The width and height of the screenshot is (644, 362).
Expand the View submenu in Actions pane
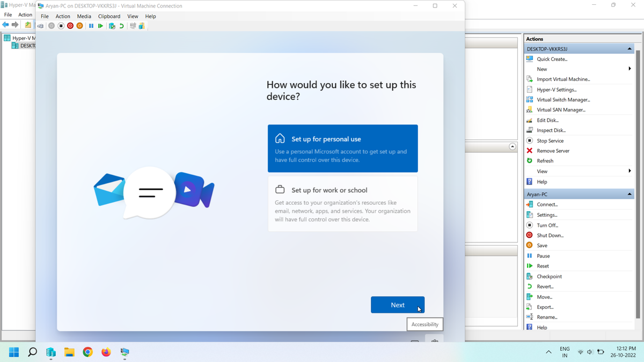pos(630,171)
